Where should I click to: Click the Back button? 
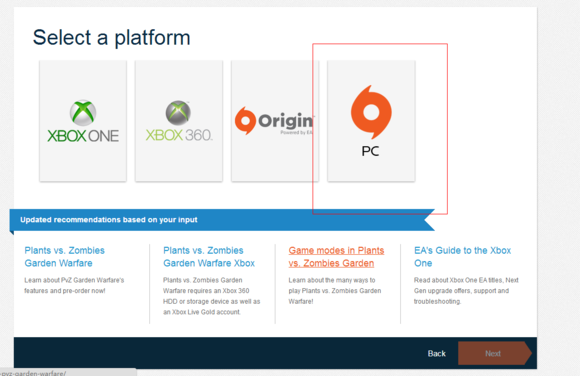pos(436,353)
